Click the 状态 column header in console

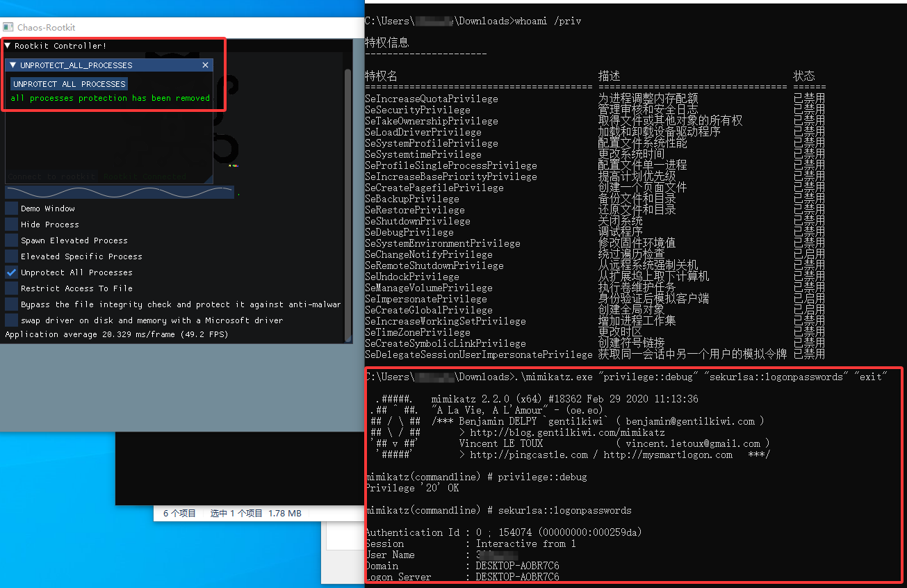click(x=804, y=76)
